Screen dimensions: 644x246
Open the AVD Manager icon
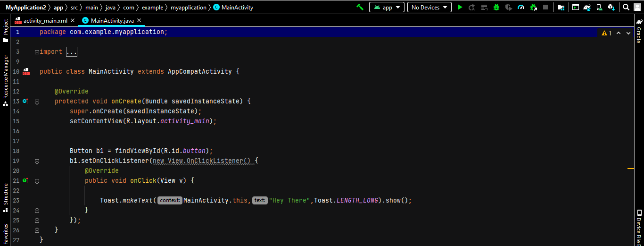(x=599, y=7)
